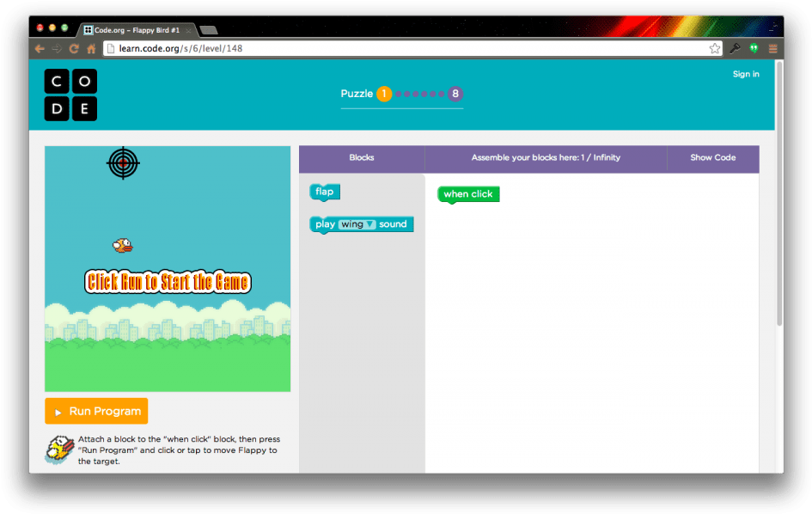Click the target crosshair in the game area
The height and width of the screenshot is (514, 812).
click(123, 163)
